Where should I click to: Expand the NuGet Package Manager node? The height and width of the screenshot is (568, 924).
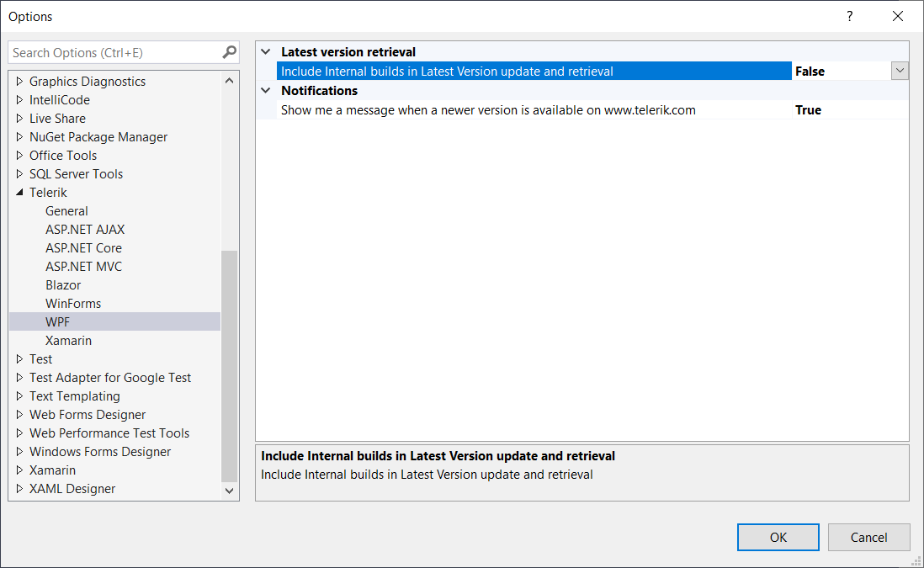coord(20,136)
